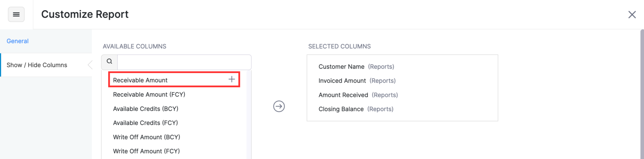Choose Write Off Amount (FCY) column
The image size is (644, 159).
[146, 151]
